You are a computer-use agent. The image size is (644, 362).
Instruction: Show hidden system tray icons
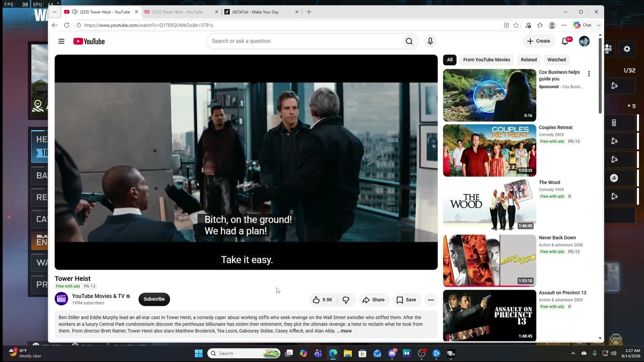pyautogui.click(x=573, y=353)
